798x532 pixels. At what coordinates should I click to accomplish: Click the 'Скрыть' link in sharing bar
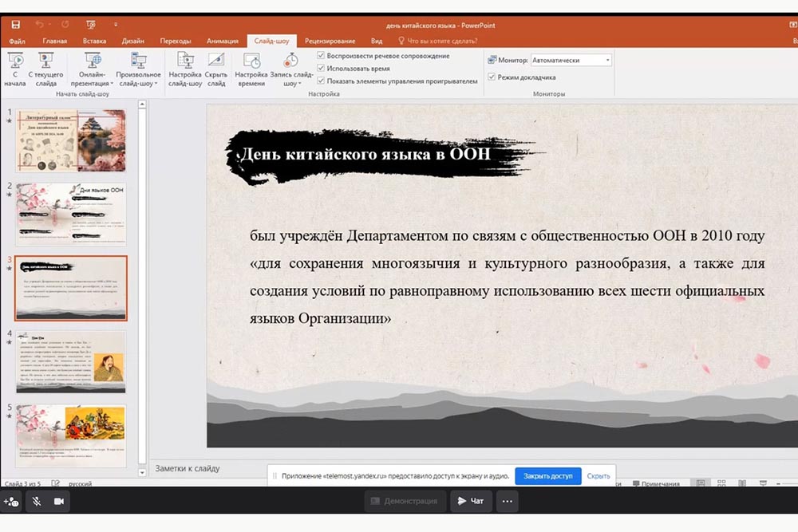[598, 476]
